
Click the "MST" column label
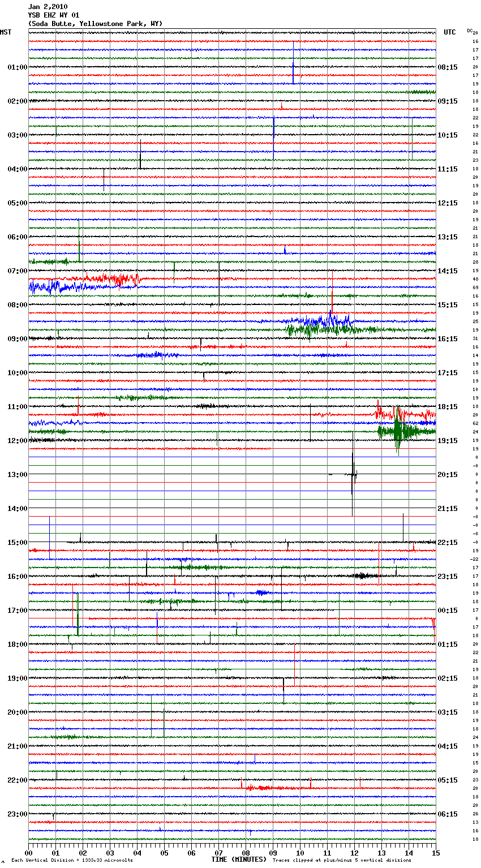click(x=6, y=32)
